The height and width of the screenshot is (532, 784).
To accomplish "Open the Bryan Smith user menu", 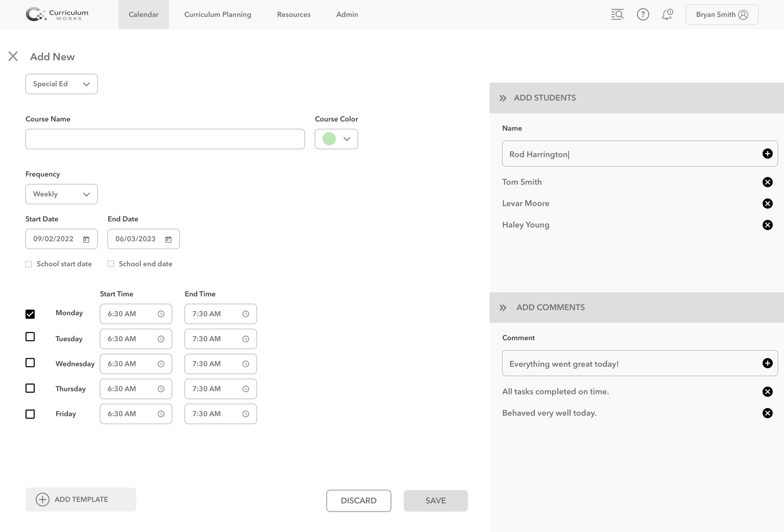I will pos(722,14).
